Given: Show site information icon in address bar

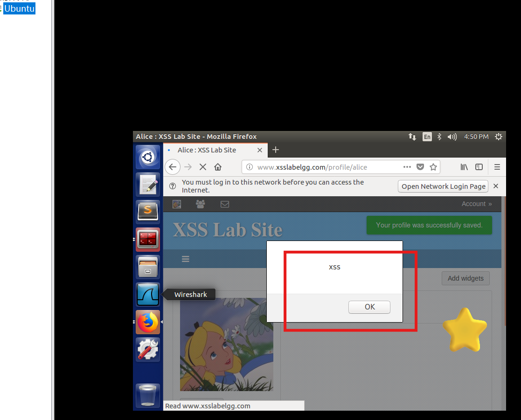Looking at the screenshot, I should click(250, 167).
